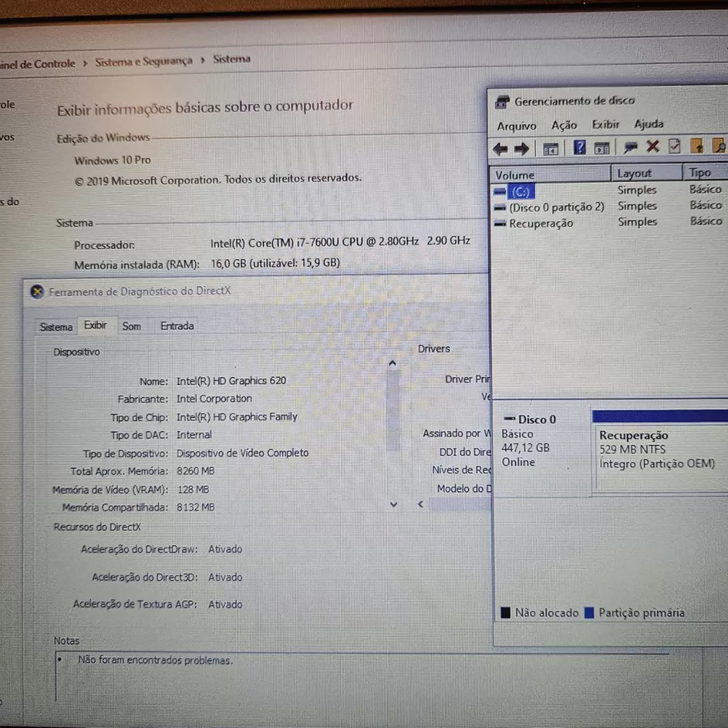Open the Exibir menu in Disk Management
This screenshot has height=728, width=728.
605,125
